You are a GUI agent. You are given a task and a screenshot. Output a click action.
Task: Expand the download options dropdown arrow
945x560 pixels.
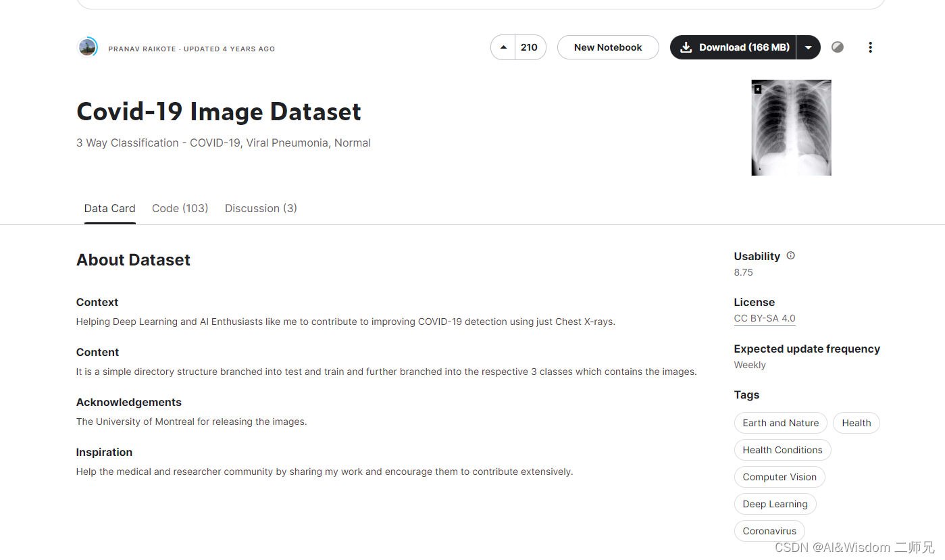tap(809, 47)
